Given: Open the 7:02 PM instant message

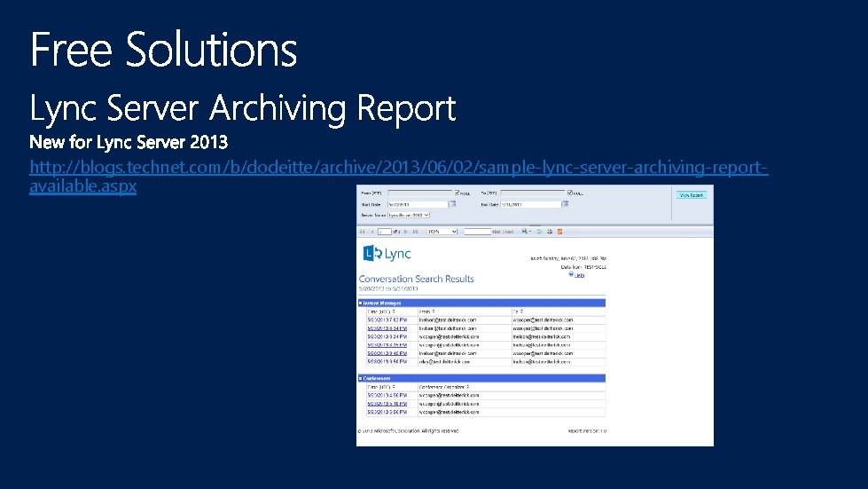Looking at the screenshot, I should 387,320.
